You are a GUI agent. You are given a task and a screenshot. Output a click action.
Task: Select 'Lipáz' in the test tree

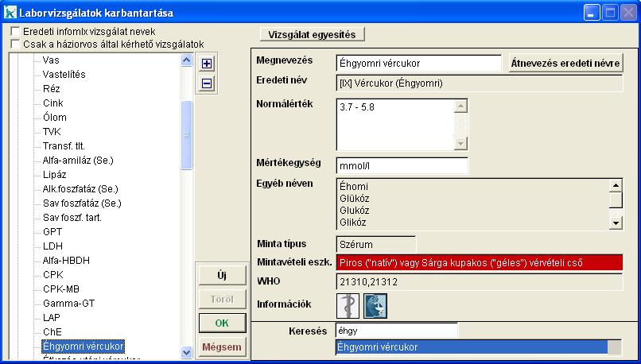coord(55,174)
